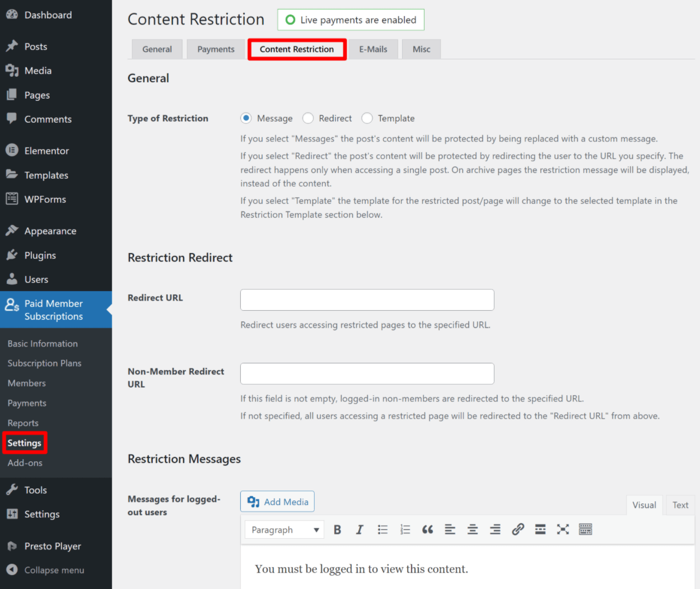
Task: Insert a bulleted list
Action: pyautogui.click(x=382, y=530)
